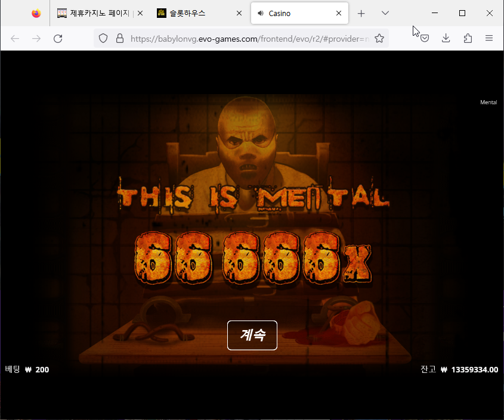Open the extensions menu
504x420 pixels.
468,38
